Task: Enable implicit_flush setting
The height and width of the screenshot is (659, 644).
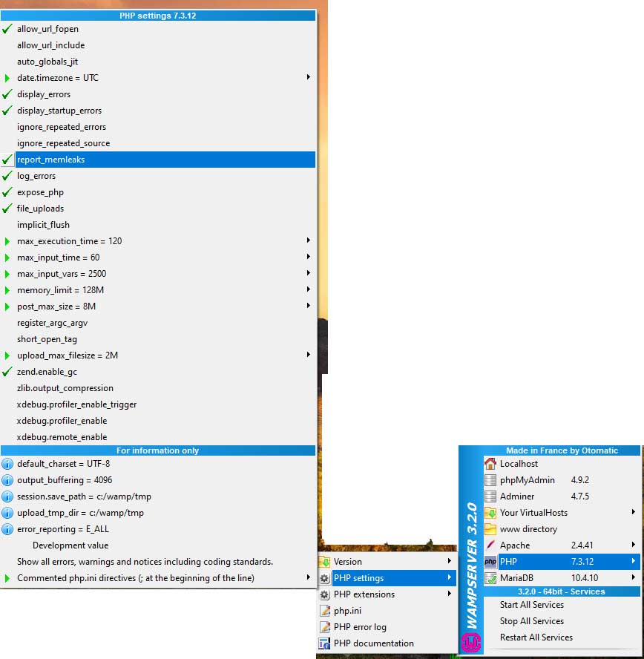Action: click(x=158, y=225)
